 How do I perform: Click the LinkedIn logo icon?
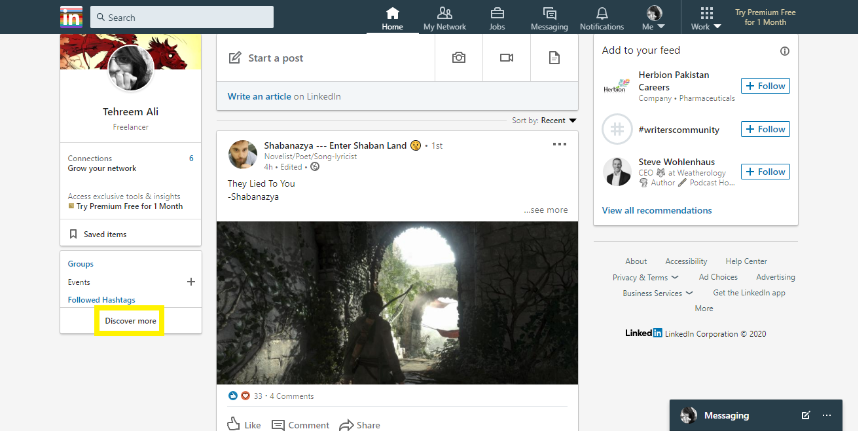point(71,17)
